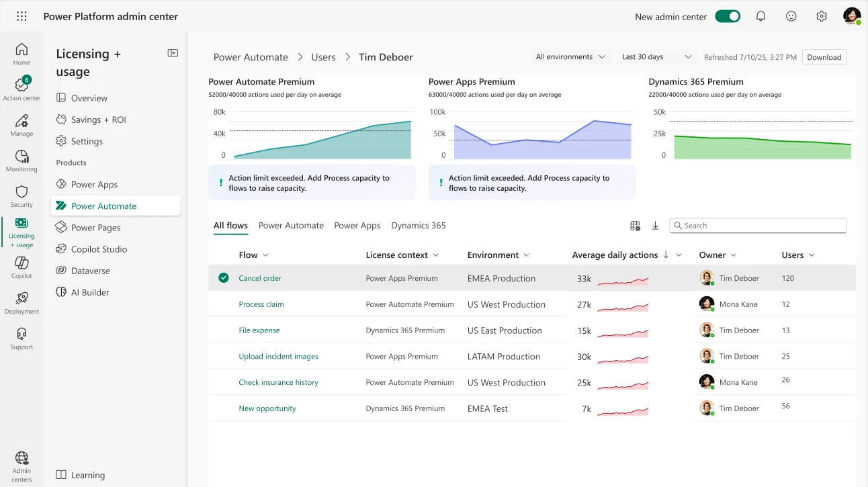
Task: Open the app launcher waffle icon
Action: (x=21, y=16)
